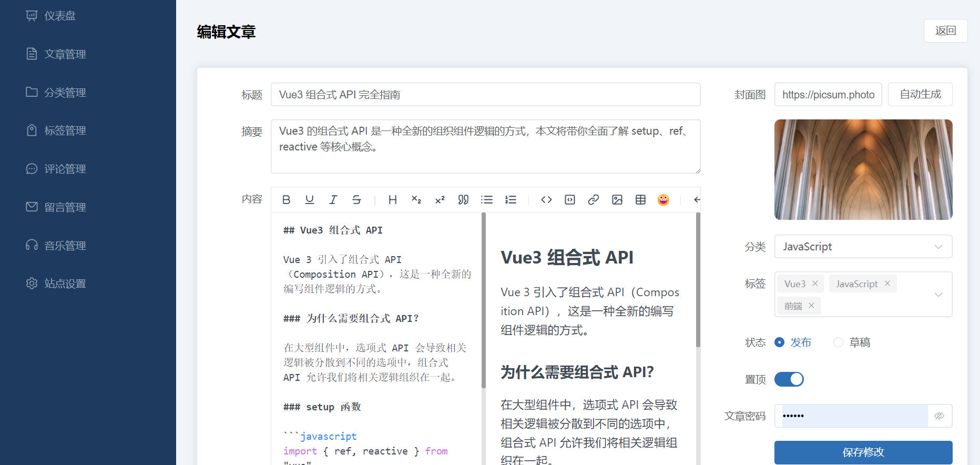
Task: Insert a table in the editor
Action: (640, 200)
